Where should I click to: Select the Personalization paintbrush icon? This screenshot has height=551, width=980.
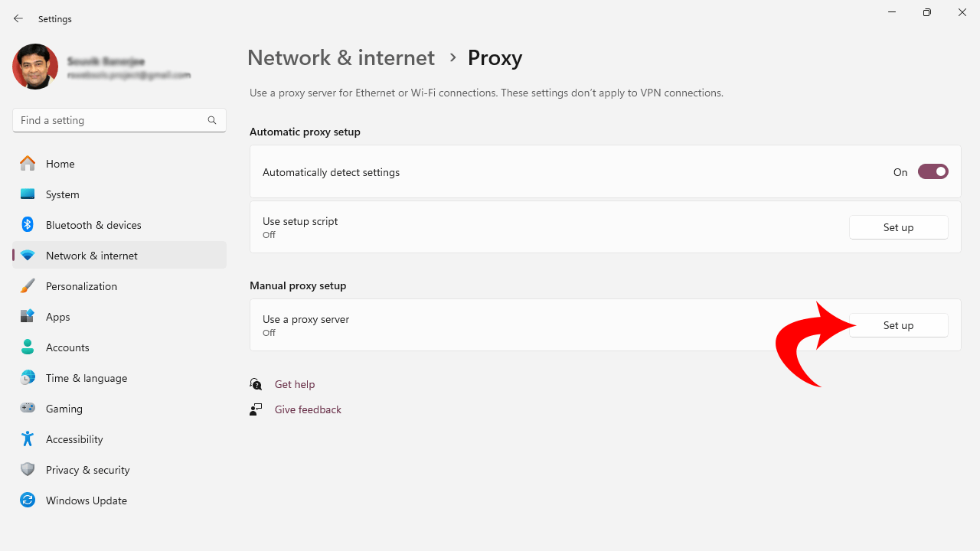pos(28,286)
